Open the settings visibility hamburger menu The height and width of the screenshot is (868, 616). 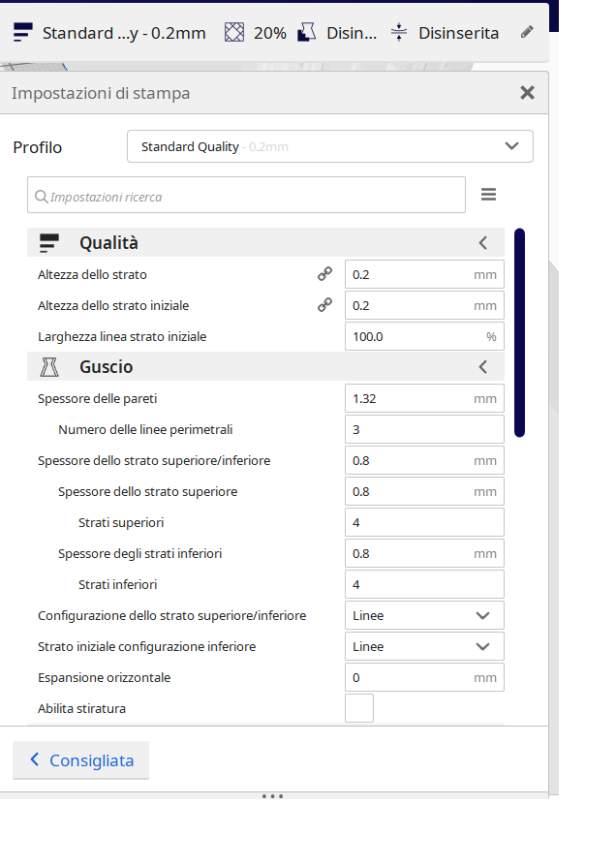(488, 195)
